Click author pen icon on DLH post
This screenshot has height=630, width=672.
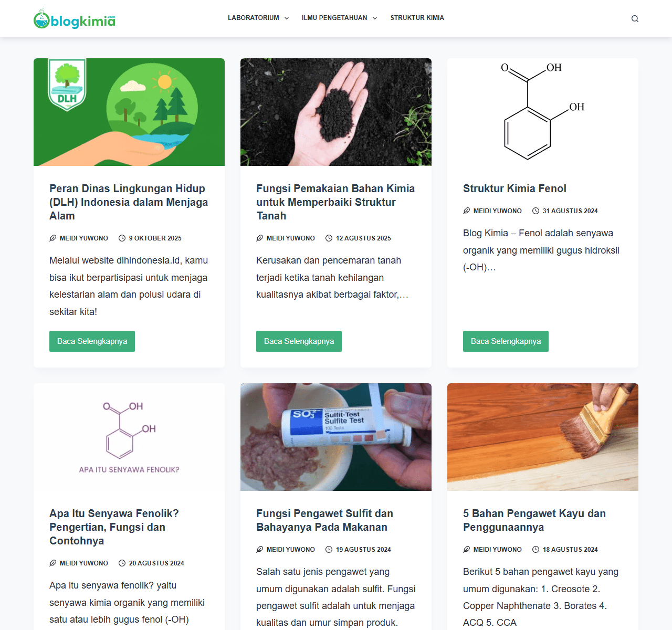tap(52, 238)
